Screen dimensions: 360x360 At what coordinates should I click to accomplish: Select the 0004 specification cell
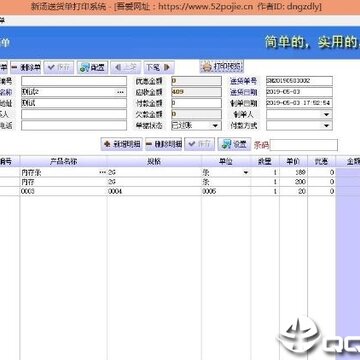[154, 191]
